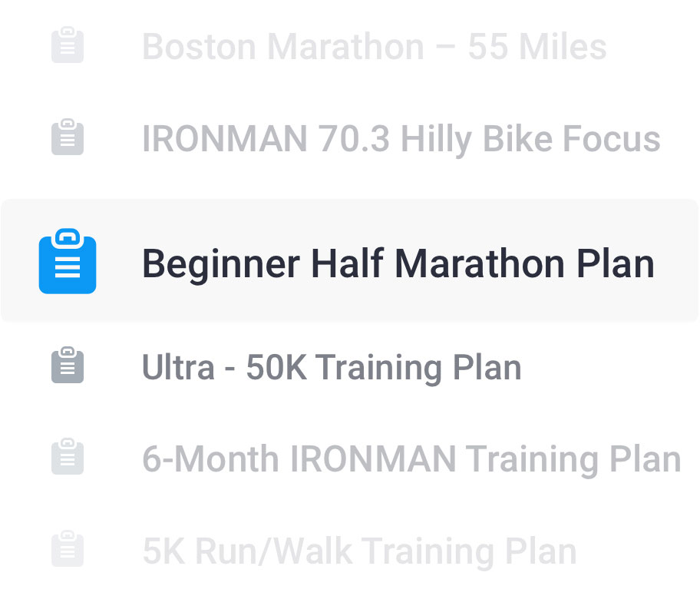700x599 pixels.
Task: Select 6-Month IRONMAN Training Plan text
Action: point(411,459)
